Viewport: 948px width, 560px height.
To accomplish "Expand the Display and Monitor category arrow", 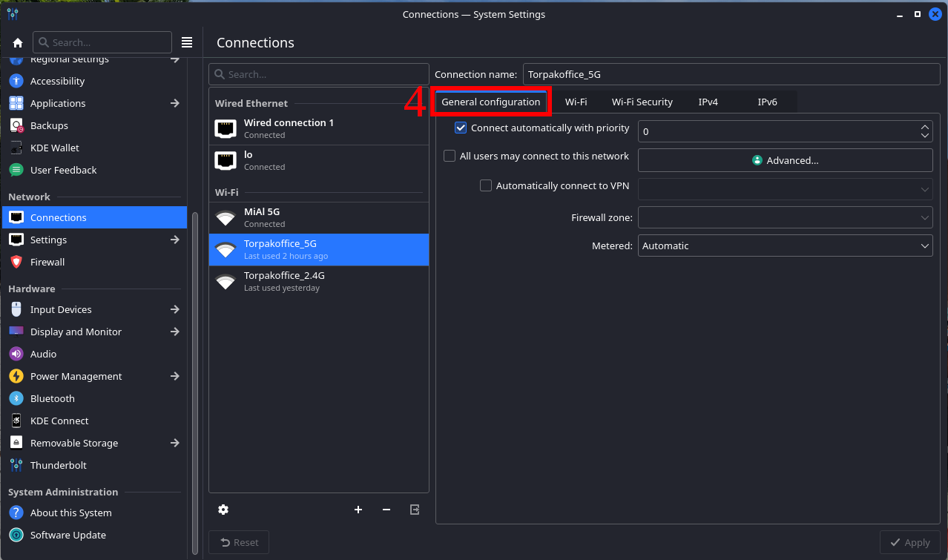I will [x=175, y=332].
